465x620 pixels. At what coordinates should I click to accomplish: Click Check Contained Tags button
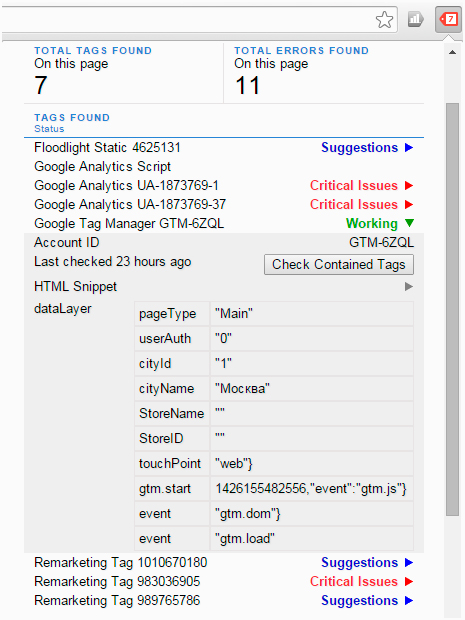point(339,265)
